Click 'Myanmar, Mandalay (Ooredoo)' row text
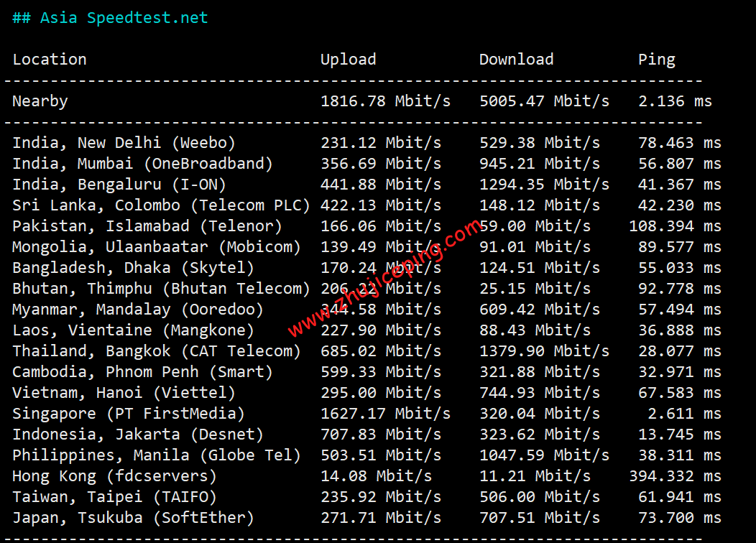The width and height of the screenshot is (756, 543). pyautogui.click(x=138, y=310)
